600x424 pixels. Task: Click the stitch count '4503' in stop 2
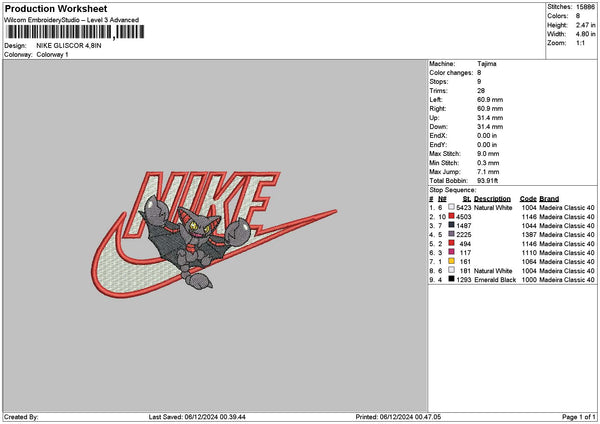[464, 217]
